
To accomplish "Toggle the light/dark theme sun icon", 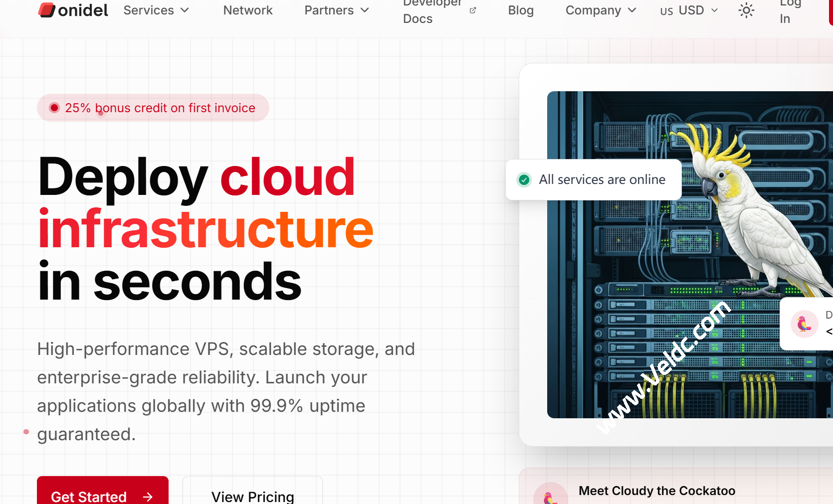I will click(746, 10).
